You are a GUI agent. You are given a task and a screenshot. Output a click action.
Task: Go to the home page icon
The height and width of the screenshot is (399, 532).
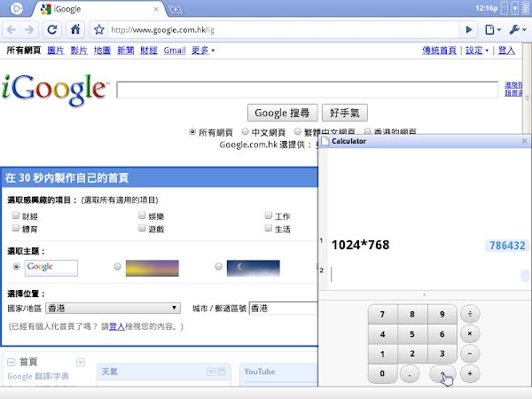75,30
